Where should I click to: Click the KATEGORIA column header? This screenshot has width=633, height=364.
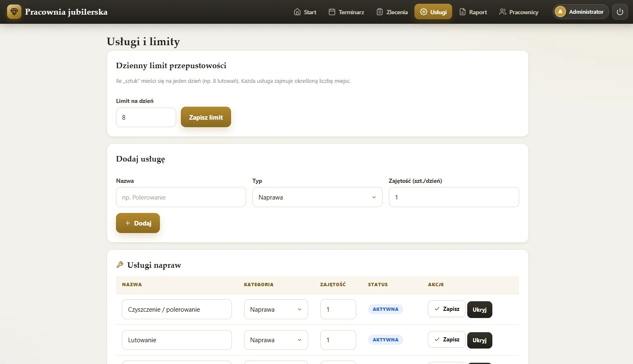point(259,285)
